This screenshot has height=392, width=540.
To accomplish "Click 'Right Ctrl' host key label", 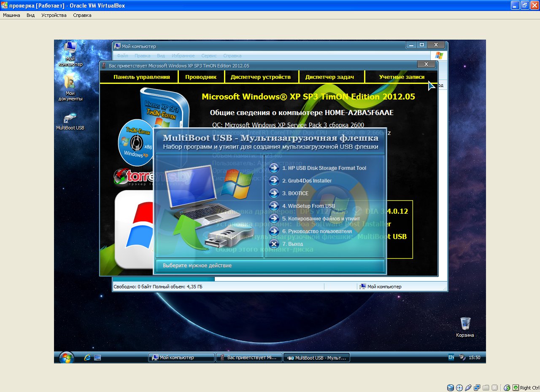I will pyautogui.click(x=529, y=388).
